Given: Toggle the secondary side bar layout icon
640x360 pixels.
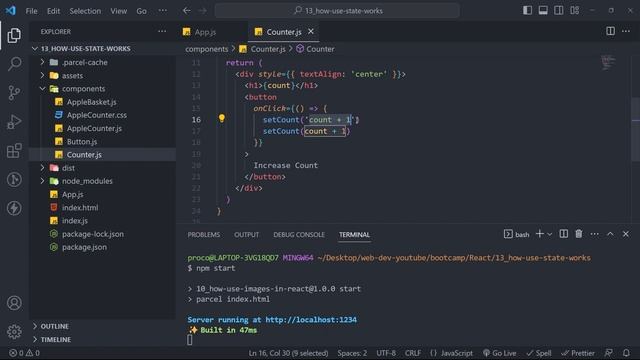Looking at the screenshot, I should [x=559, y=10].
